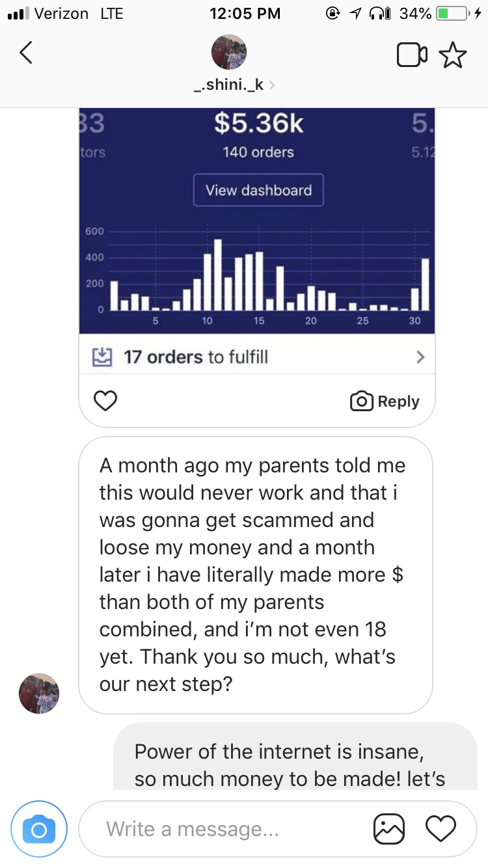Open the download tray icon beside 17 orders
488x868 pixels.
[x=102, y=356]
